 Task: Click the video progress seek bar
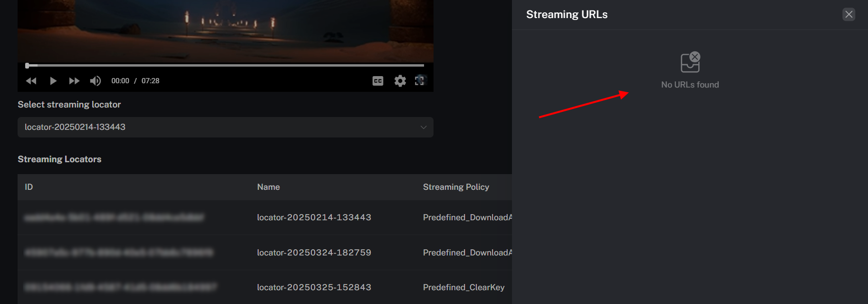click(x=225, y=65)
